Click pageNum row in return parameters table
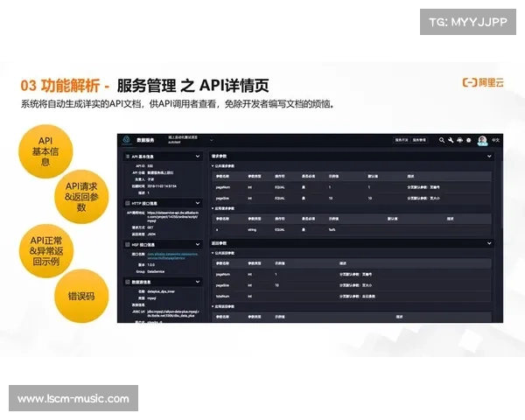The height and width of the screenshot is (420, 525). pyautogui.click(x=352, y=274)
